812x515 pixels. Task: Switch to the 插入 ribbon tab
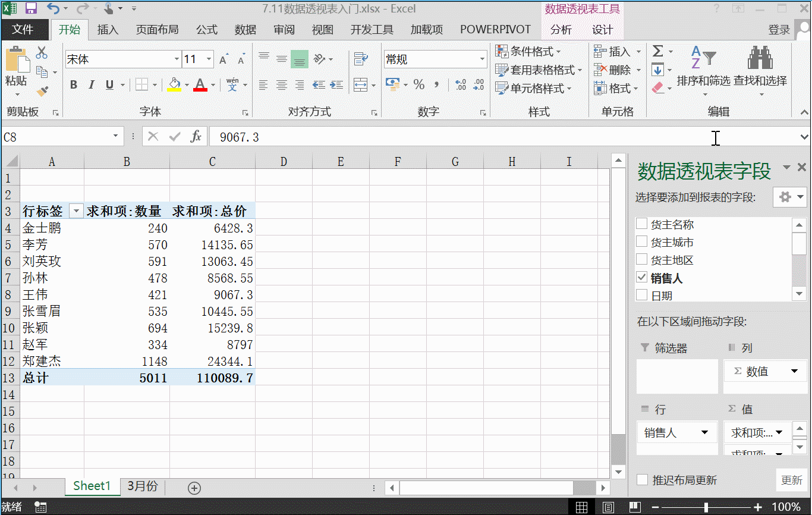[108, 29]
